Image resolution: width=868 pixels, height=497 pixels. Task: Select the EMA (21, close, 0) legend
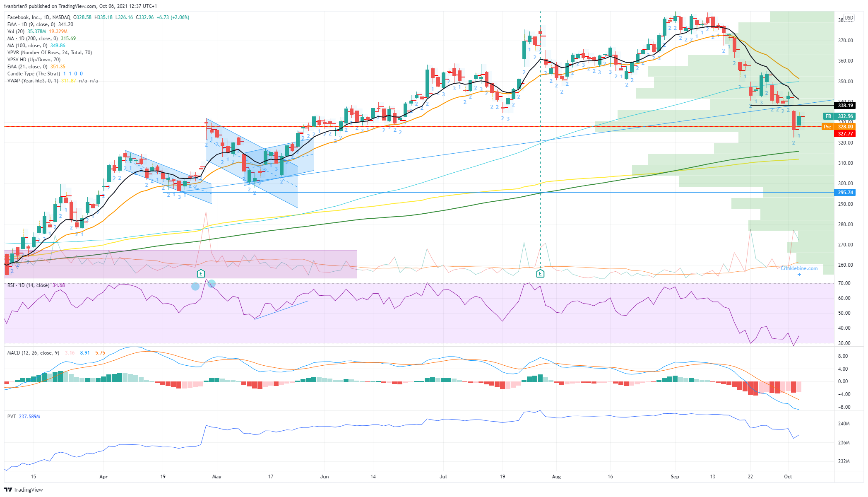pyautogui.click(x=28, y=67)
